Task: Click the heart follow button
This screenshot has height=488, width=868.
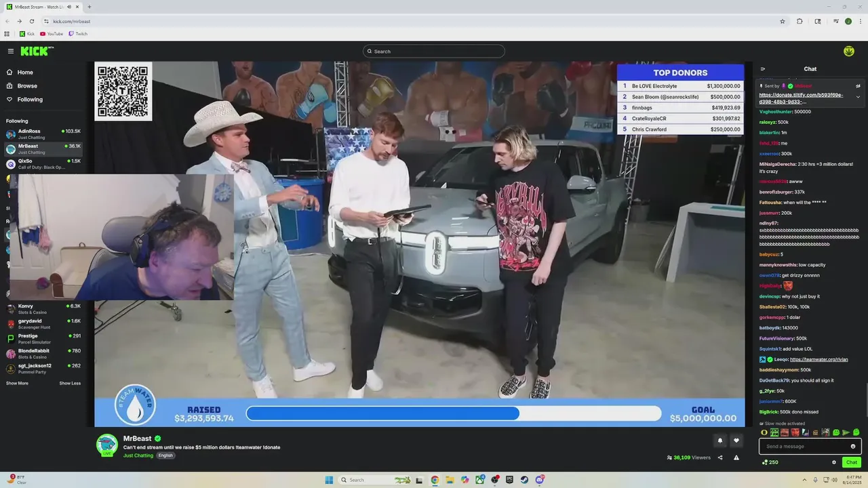Action: 736,441
